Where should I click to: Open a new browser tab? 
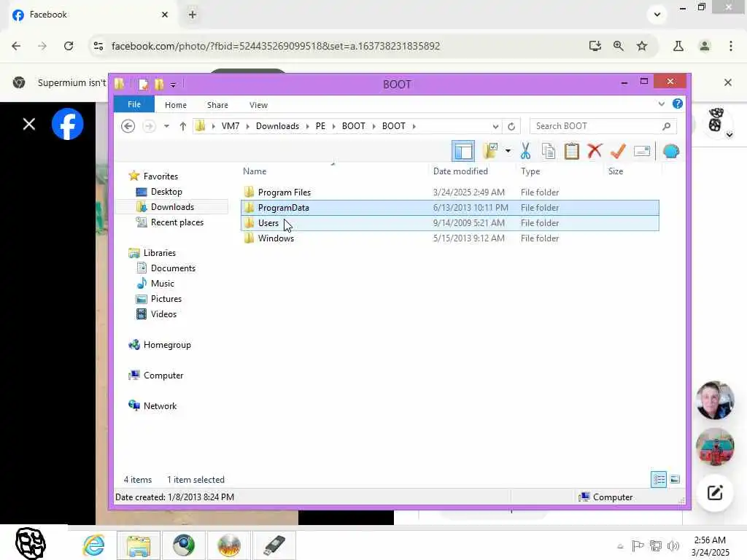coord(192,15)
